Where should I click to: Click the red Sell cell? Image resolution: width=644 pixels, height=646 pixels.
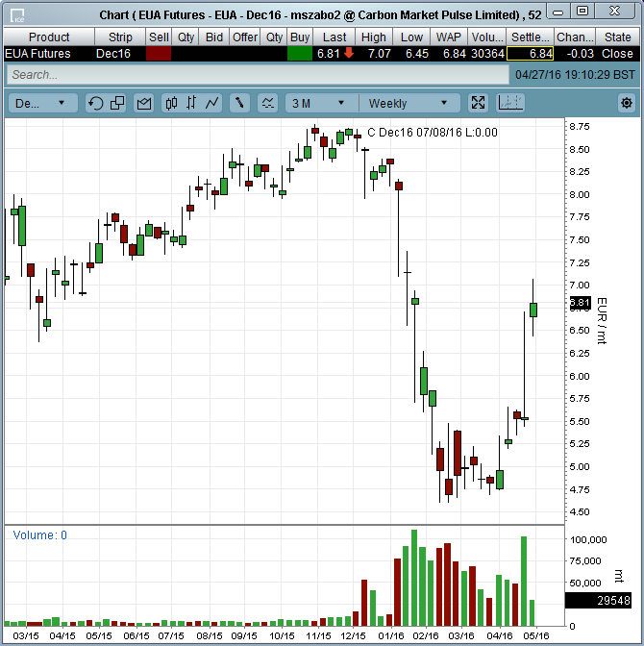coord(159,54)
